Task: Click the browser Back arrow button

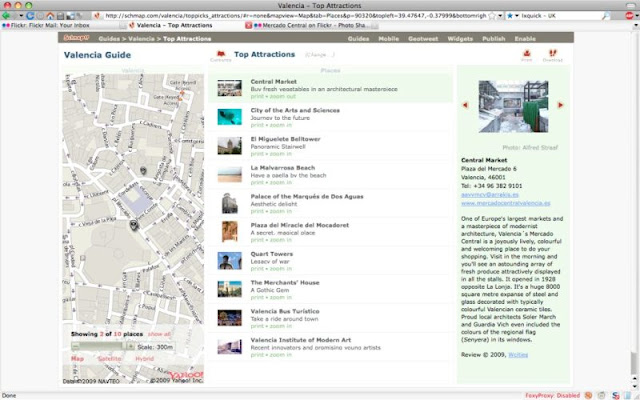Action: [x=6, y=16]
